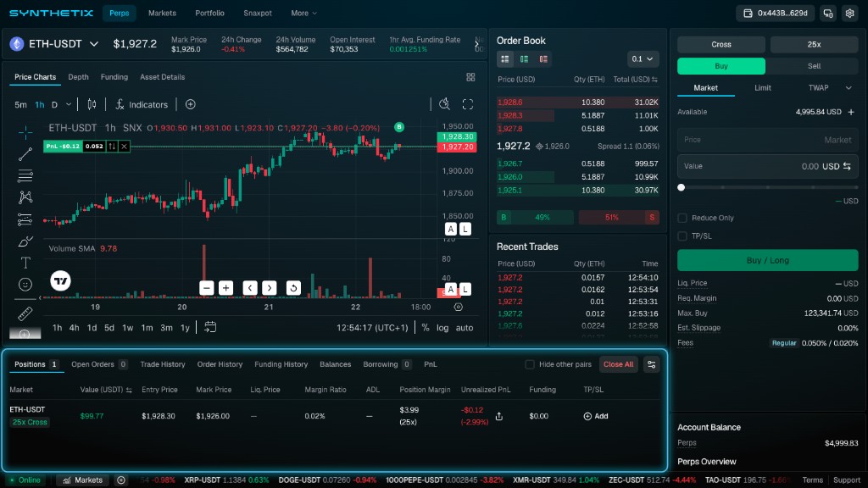868x488 pixels.
Task: Swap value currency unit USD
Action: pos(847,166)
